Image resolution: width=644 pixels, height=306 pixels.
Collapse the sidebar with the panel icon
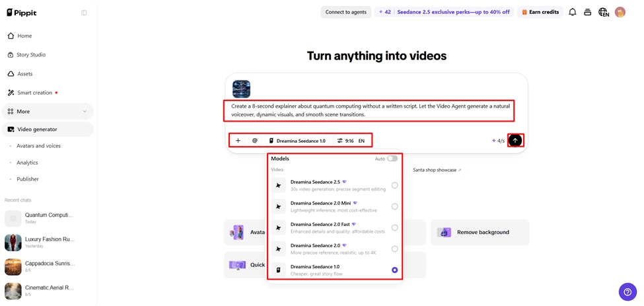[84, 13]
